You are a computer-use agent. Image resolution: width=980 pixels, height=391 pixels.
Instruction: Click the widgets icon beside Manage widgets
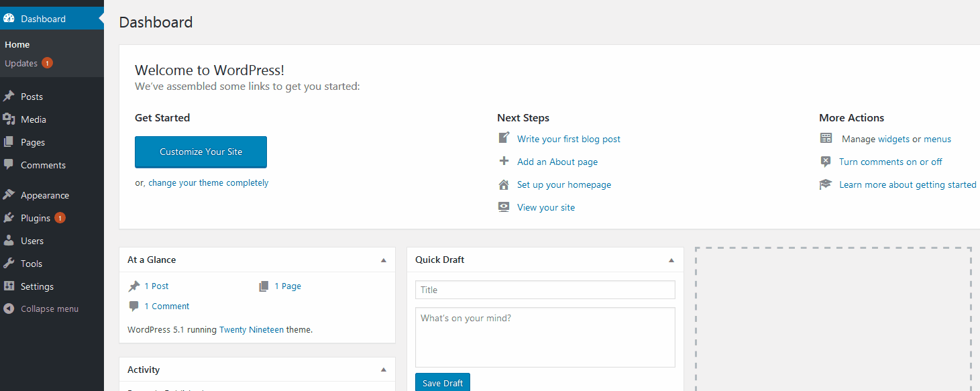(826, 138)
